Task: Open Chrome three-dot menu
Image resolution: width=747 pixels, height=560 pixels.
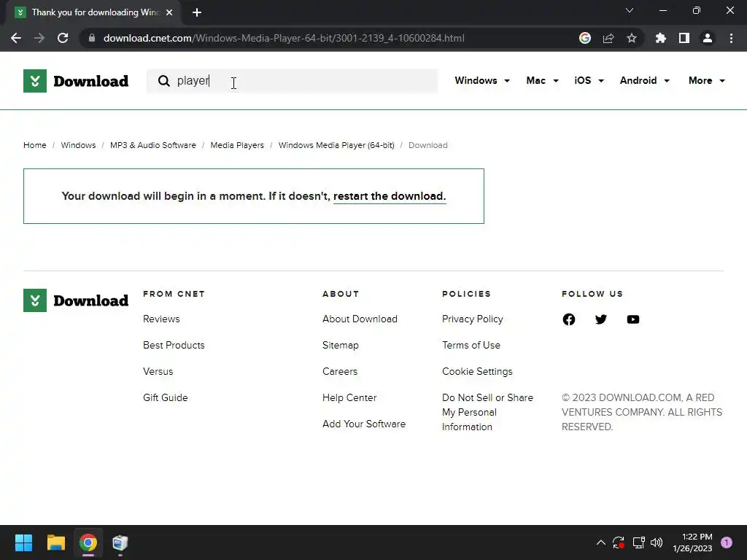Action: pos(731,38)
